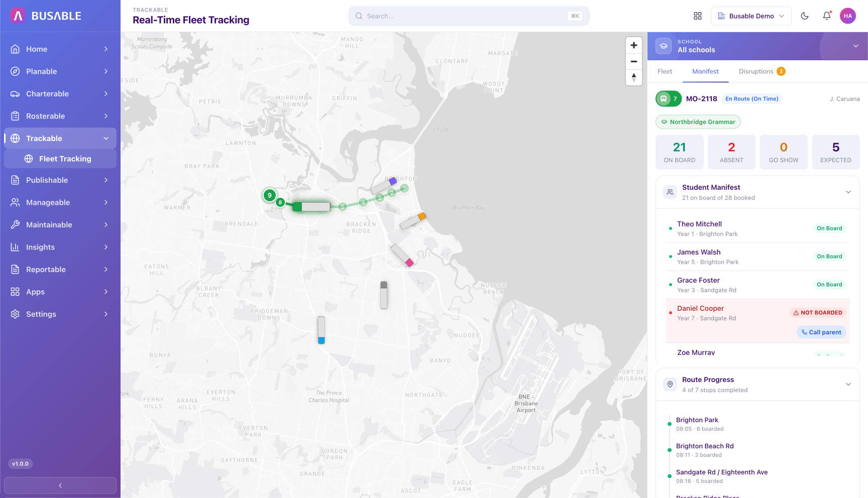Expand the All schools selector
Image resolution: width=868 pixels, height=498 pixels.
coord(757,46)
